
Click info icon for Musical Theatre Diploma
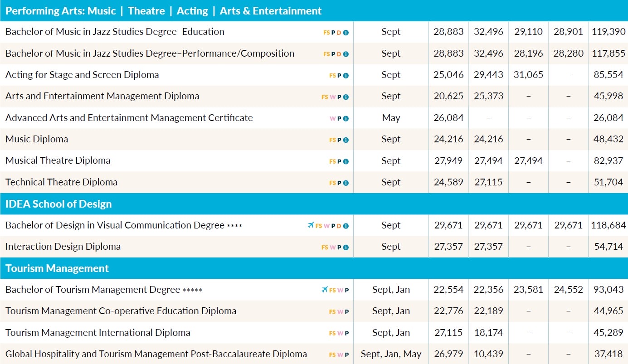[x=346, y=161]
